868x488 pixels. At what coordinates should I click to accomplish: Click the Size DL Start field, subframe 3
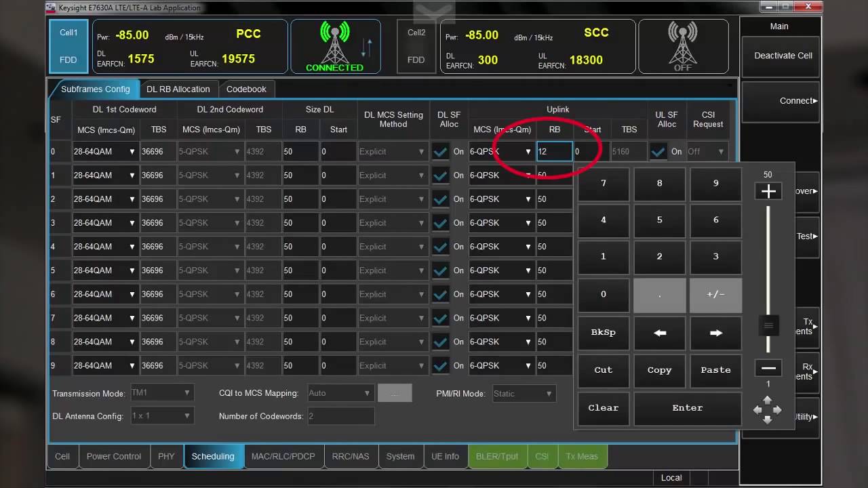pyautogui.click(x=338, y=223)
